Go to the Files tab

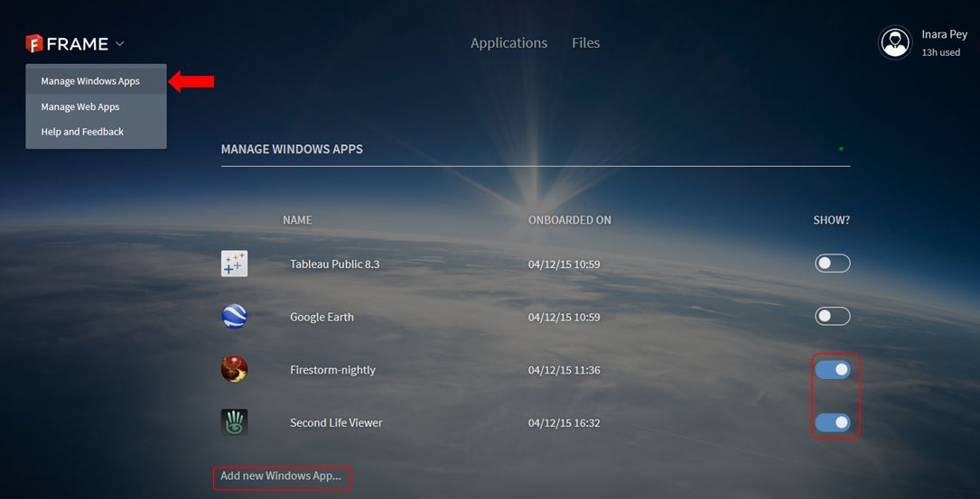[x=585, y=43]
